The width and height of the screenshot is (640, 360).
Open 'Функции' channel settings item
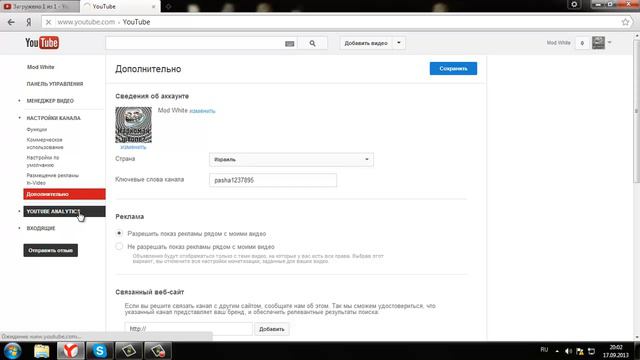click(37, 129)
